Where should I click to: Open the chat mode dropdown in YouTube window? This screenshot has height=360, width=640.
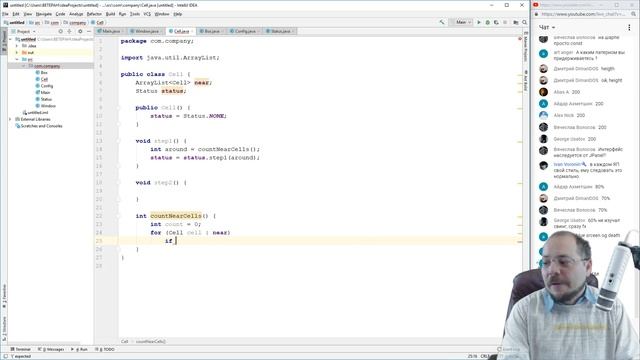547,27
